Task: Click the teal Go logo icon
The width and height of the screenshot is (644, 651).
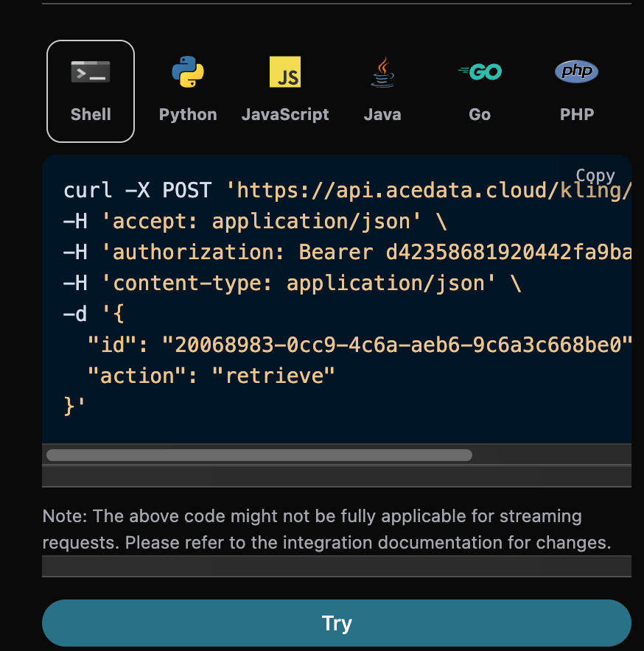Action: pos(480,71)
